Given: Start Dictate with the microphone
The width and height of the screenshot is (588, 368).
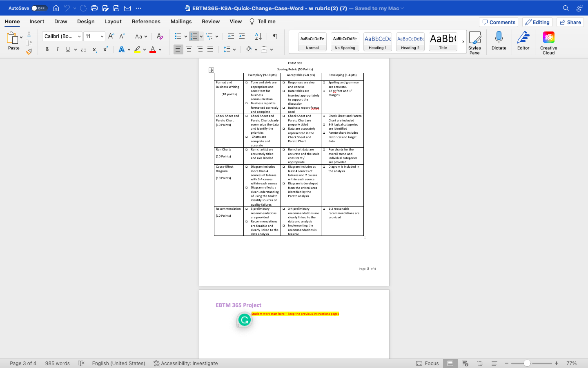Looking at the screenshot, I should (x=499, y=41).
